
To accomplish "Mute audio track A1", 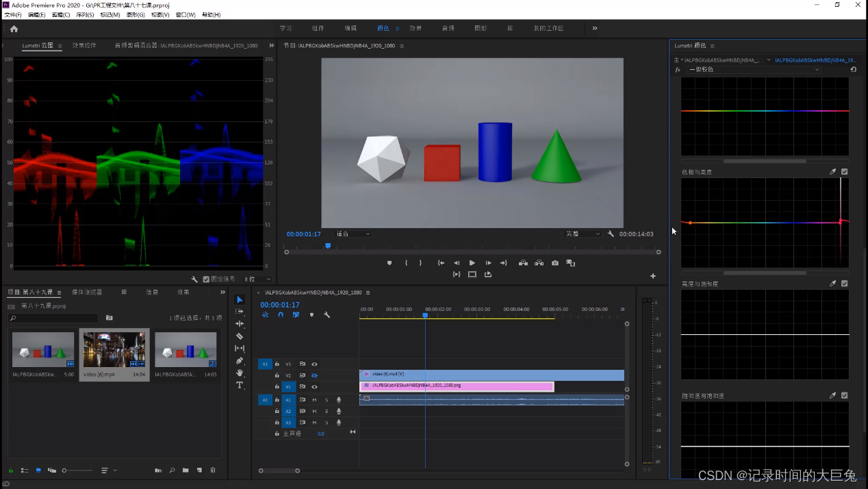I will point(314,400).
